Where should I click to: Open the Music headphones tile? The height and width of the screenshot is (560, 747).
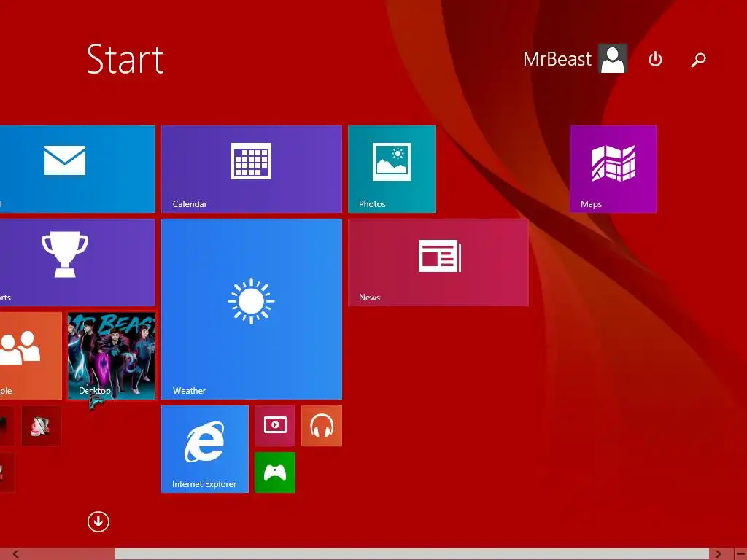[x=322, y=426]
